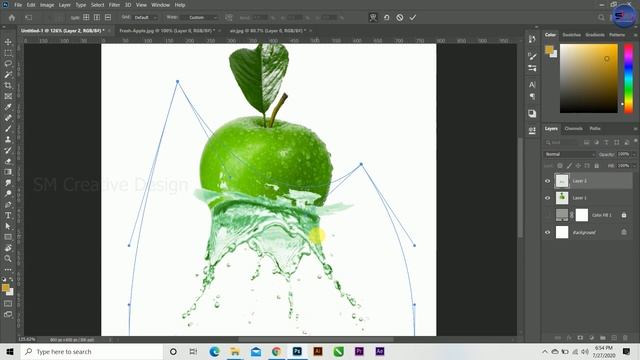
Task: Select the Gradient tool
Action: point(8,172)
